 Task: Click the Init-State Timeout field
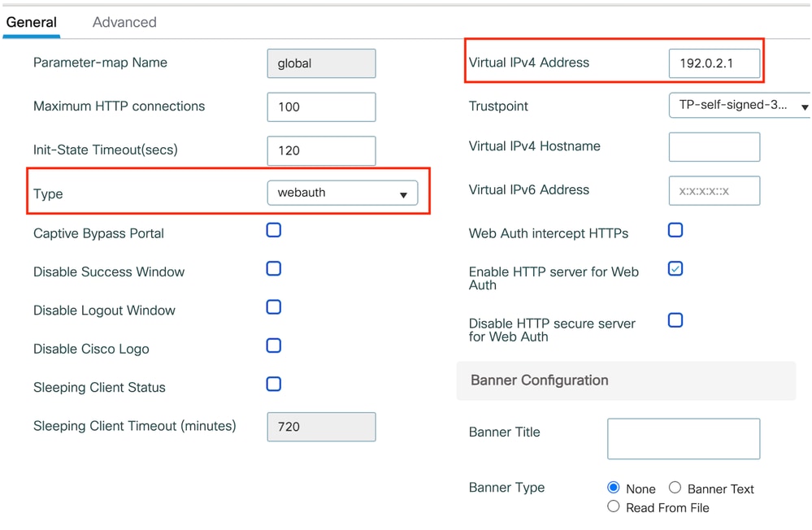pyautogui.click(x=321, y=150)
